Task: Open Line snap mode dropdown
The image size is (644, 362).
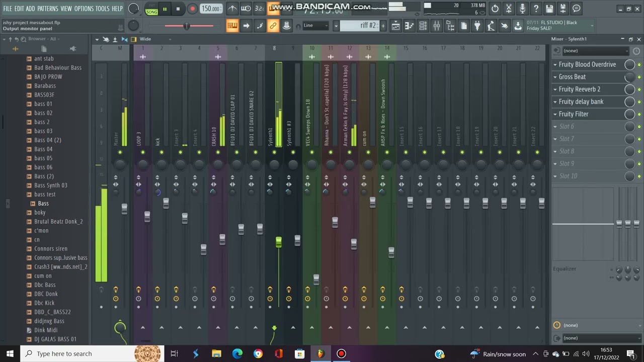Action: coord(315,26)
